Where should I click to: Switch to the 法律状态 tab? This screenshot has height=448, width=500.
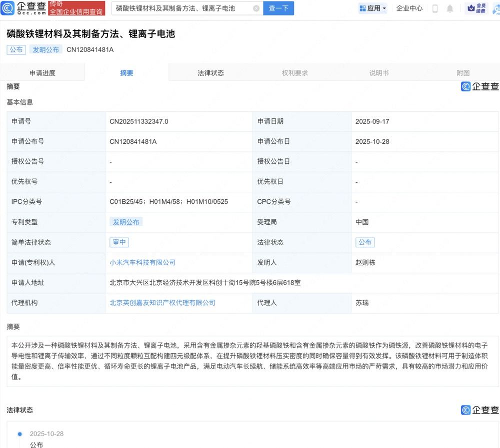[x=210, y=73]
